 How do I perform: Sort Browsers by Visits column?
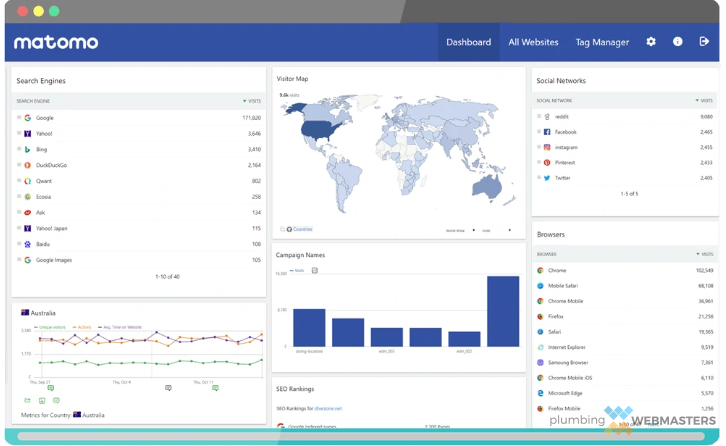click(704, 254)
